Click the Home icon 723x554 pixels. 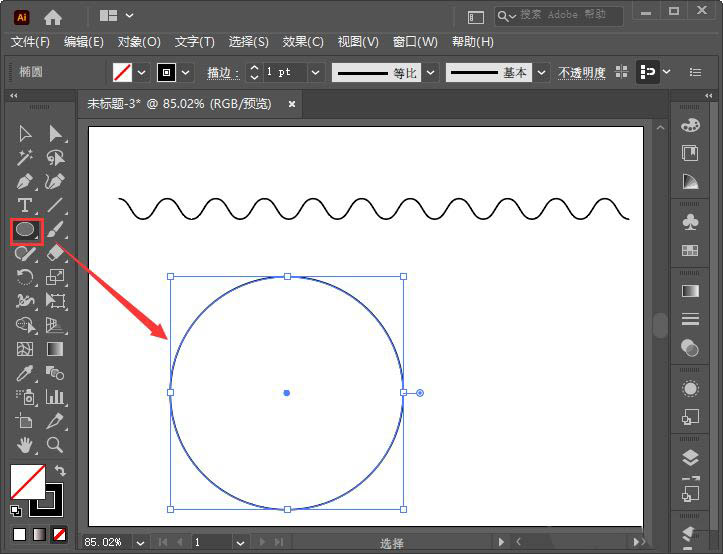[53, 18]
